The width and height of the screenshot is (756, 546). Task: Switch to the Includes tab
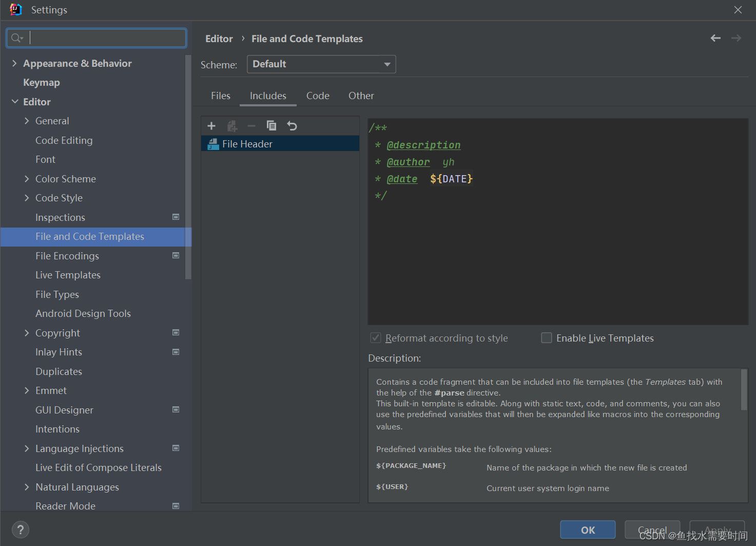(x=268, y=96)
